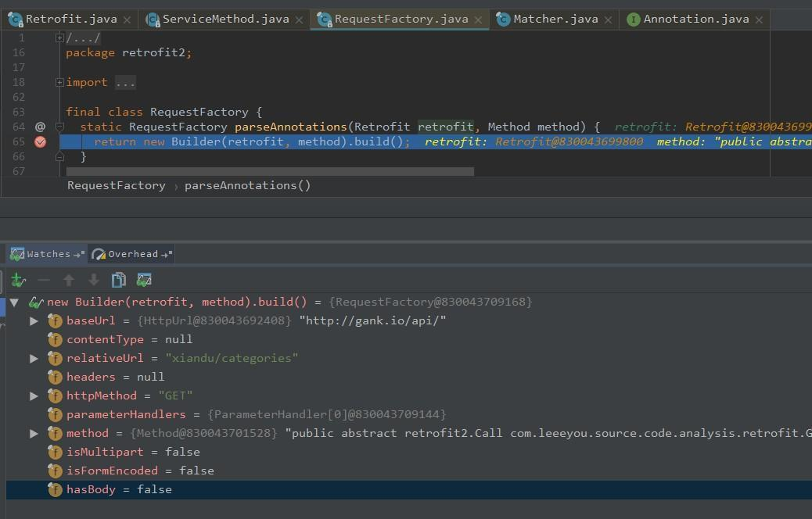
Task: Open the Watches debugger tab
Action: click(47, 254)
